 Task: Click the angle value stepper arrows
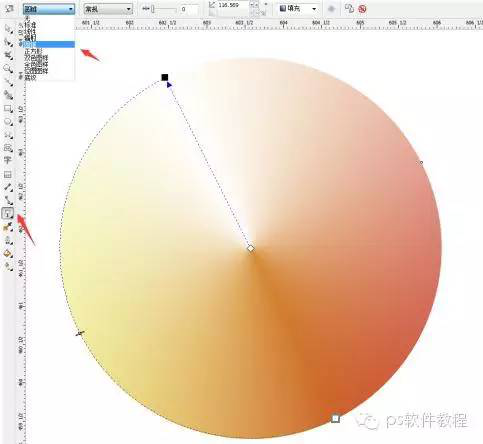(254, 5)
